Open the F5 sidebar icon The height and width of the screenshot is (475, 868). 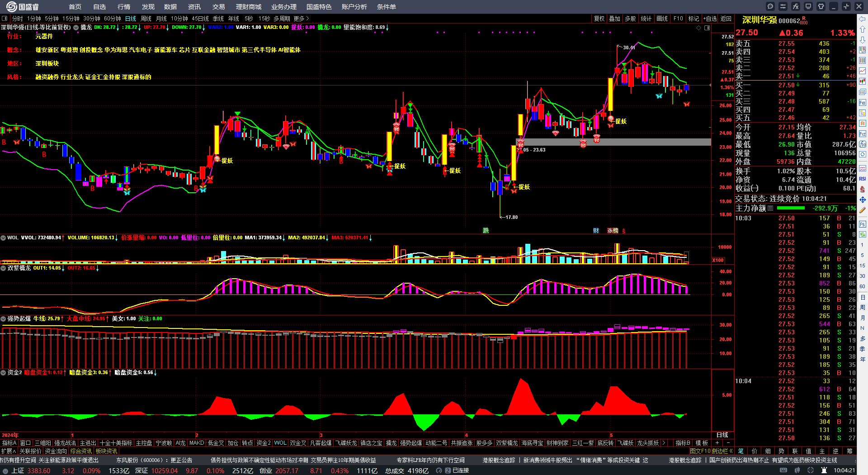point(863,224)
